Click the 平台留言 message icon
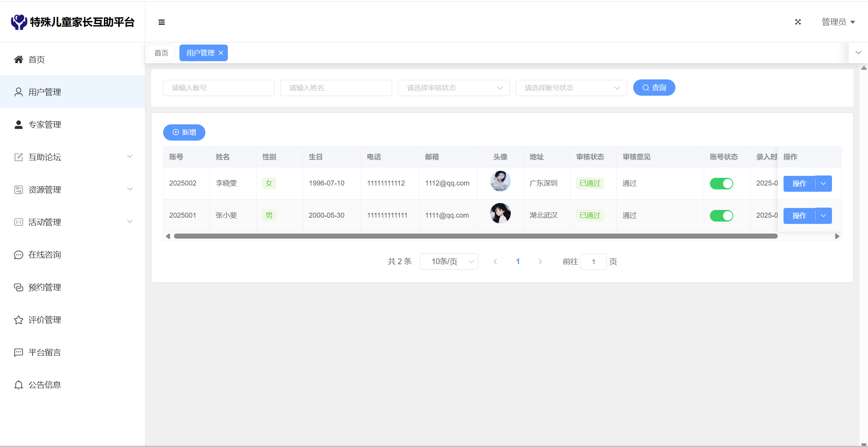The width and height of the screenshot is (868, 447). point(19,352)
